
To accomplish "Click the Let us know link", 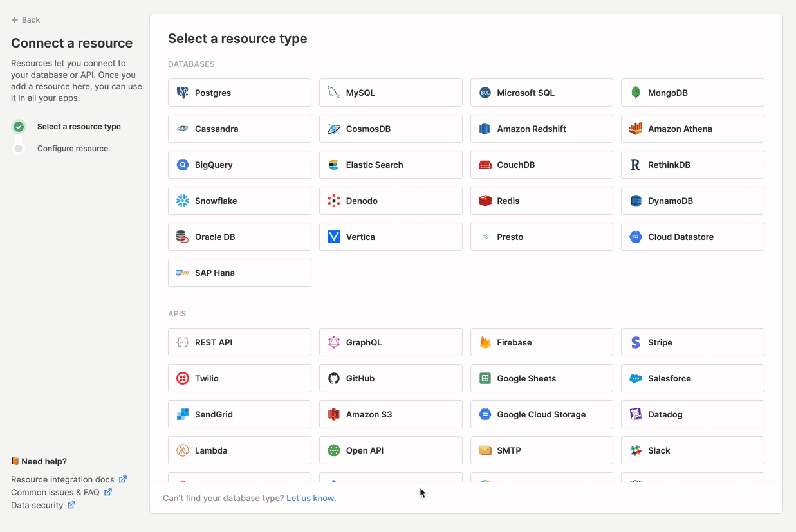I will 311,498.
